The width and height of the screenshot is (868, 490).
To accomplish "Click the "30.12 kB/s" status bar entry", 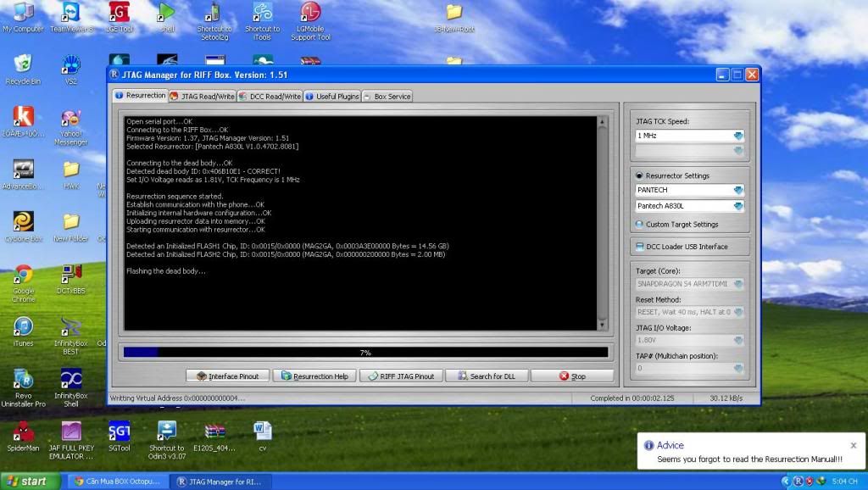I will 726,398.
